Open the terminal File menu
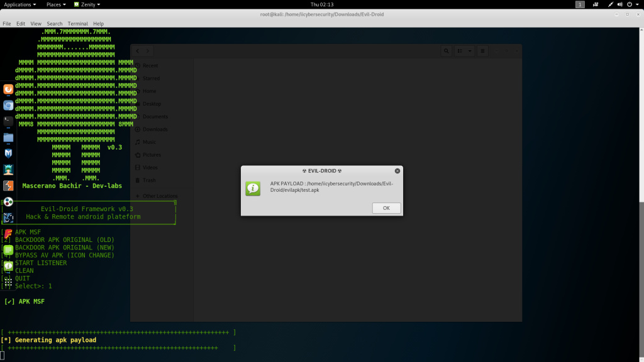Image resolution: width=644 pixels, height=362 pixels. tap(7, 24)
